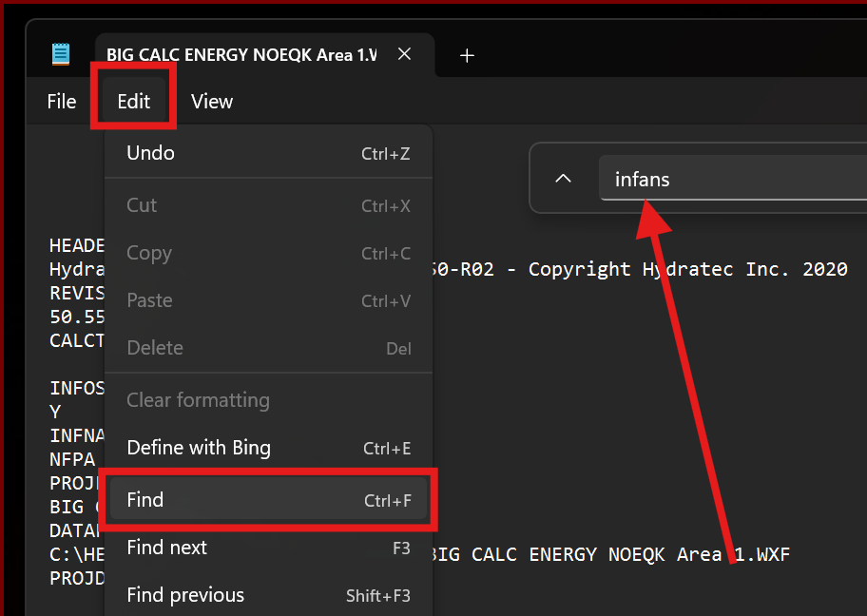The image size is (867, 616).
Task: Open the View menu
Action: coord(211,102)
